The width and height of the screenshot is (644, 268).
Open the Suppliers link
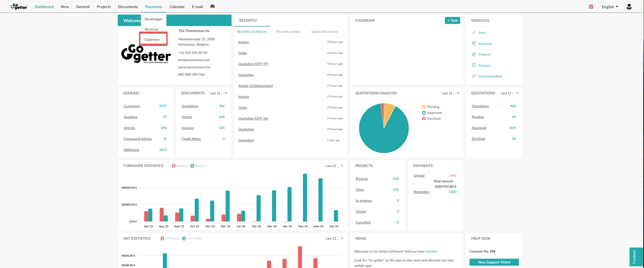pos(130,117)
